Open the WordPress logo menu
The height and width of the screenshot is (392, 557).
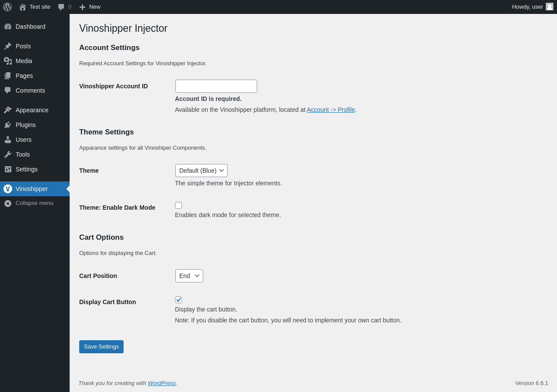click(x=7, y=7)
